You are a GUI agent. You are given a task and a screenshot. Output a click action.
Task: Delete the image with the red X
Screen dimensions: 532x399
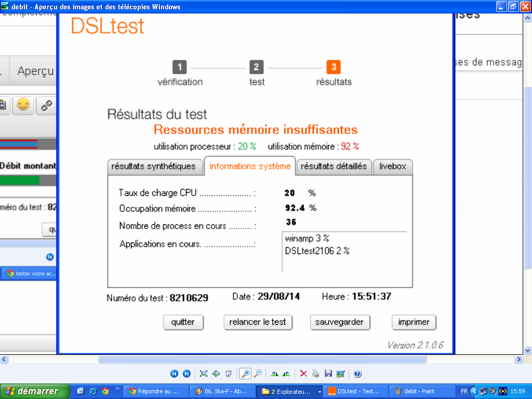304,374
